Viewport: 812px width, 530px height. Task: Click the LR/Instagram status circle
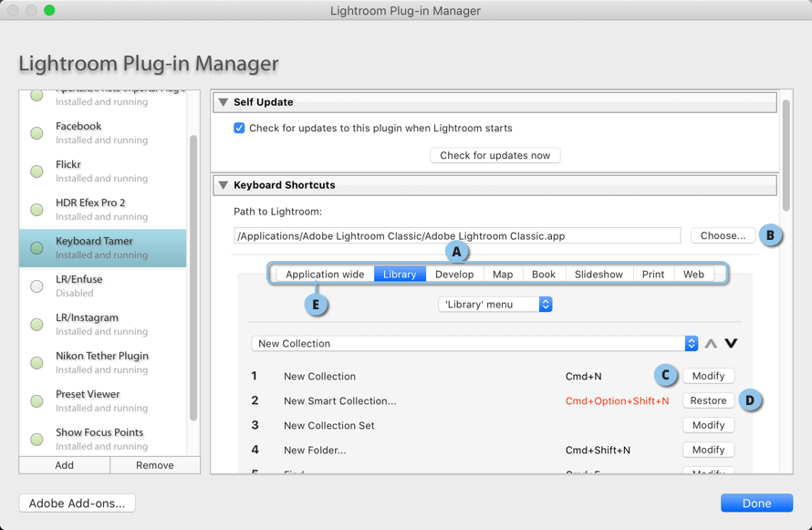[36, 325]
